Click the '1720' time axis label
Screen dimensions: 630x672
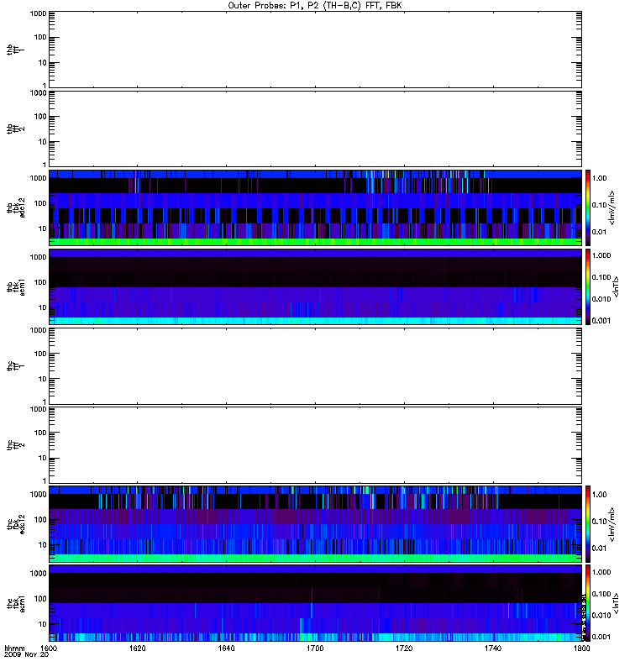click(x=404, y=648)
